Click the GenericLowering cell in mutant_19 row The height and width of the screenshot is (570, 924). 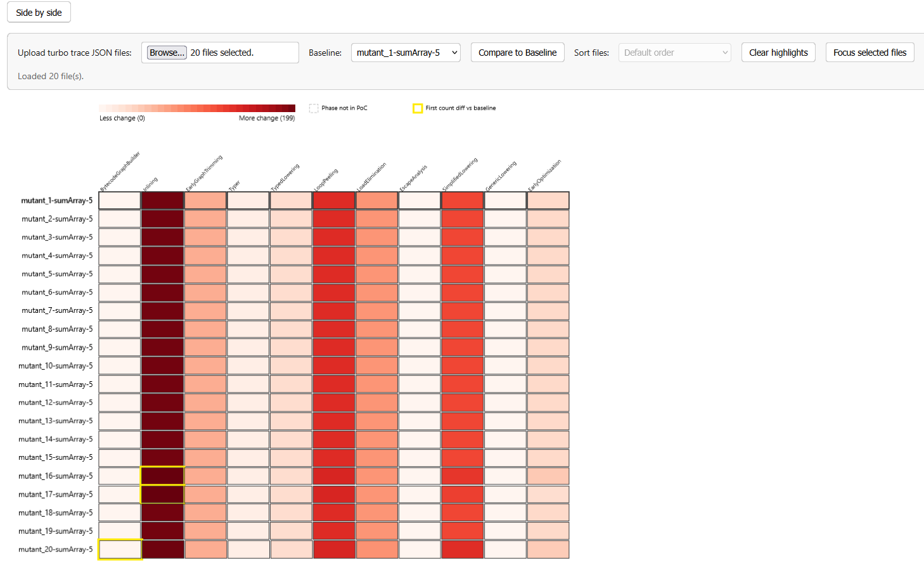(x=505, y=531)
